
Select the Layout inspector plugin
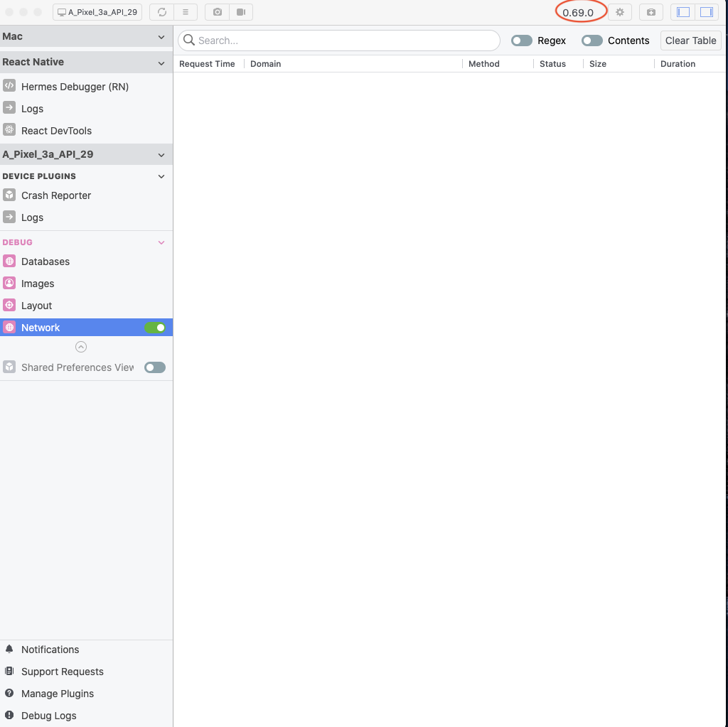[38, 305]
